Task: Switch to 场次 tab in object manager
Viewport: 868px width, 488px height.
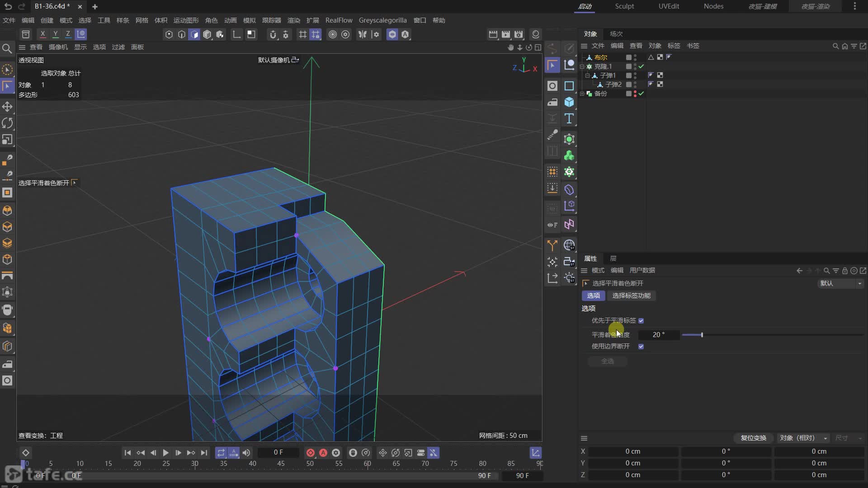Action: [x=616, y=34]
